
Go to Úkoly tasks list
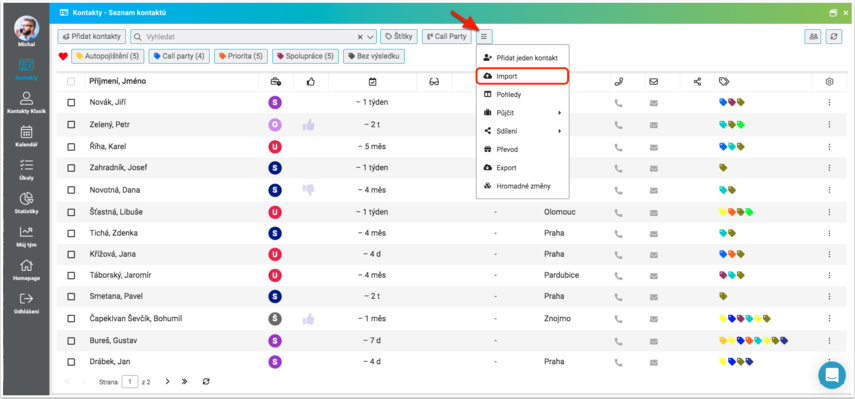[26, 169]
